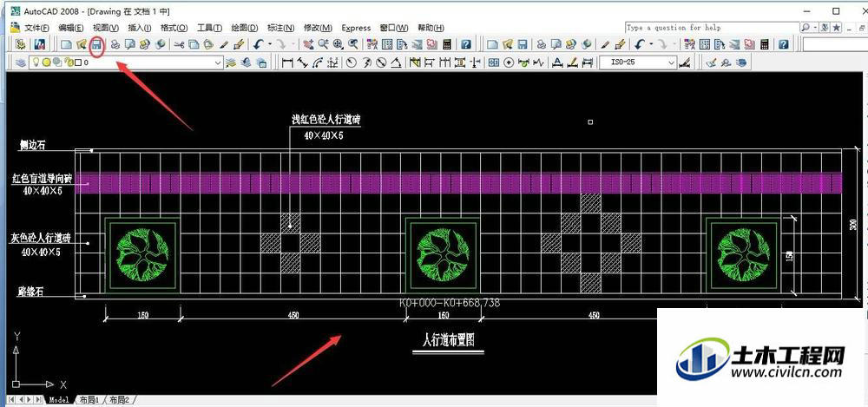Screen dimensions: 868x407
Task: Open the help search options dropdown arrow
Action: click(814, 27)
